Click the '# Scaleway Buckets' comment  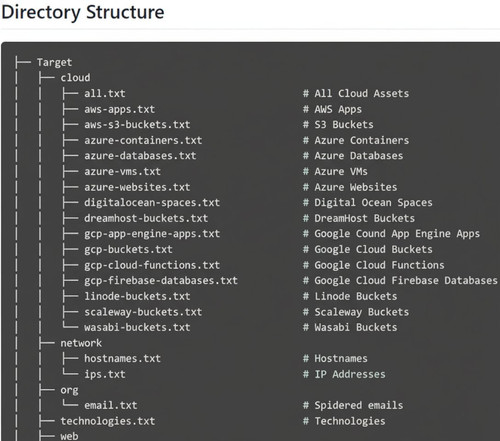[356, 312]
